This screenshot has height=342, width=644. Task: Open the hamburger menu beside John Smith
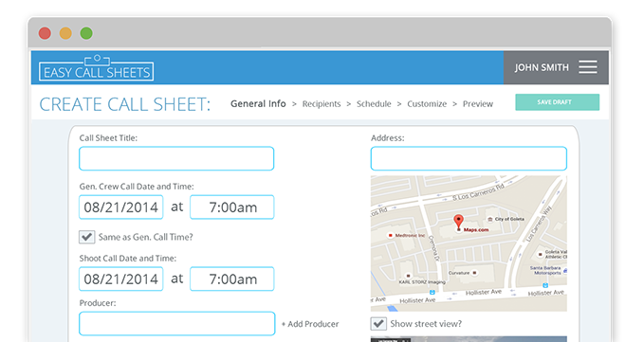tap(588, 67)
